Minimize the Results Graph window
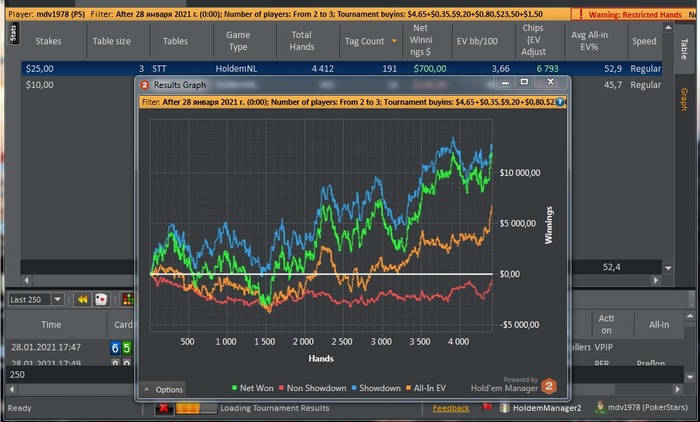 click(505, 82)
